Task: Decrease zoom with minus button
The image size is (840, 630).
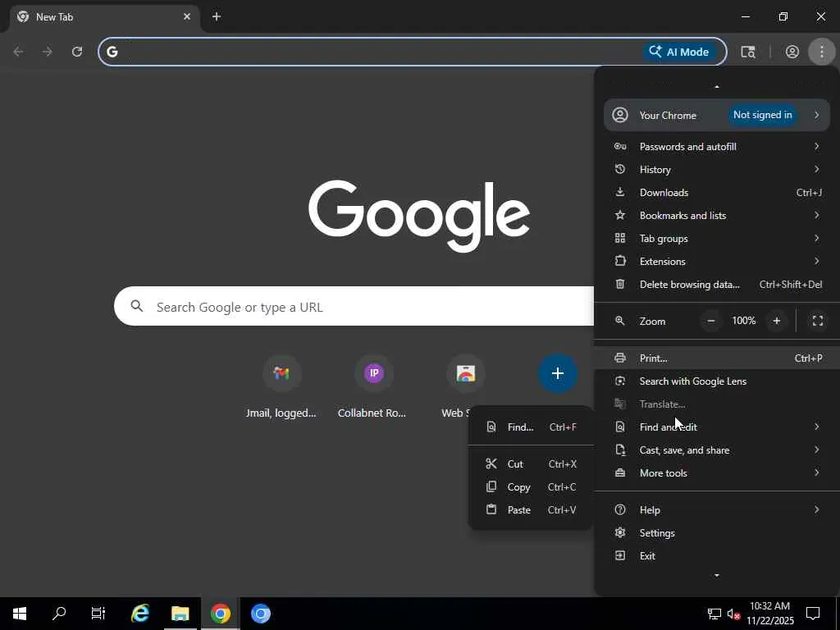Action: click(711, 321)
